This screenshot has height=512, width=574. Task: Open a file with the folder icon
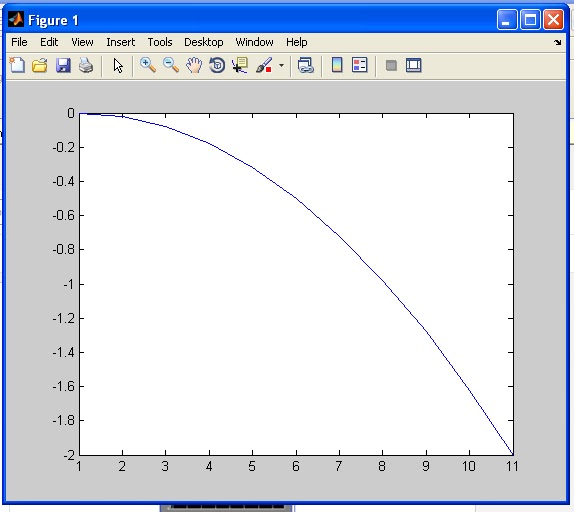pyautogui.click(x=40, y=66)
